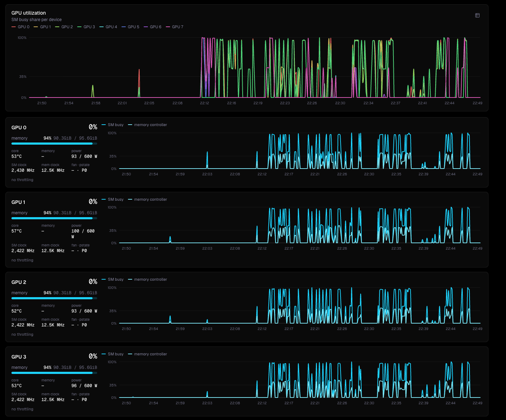
Task: Toggle memory controller legend in GPU 3 chart
Action: coord(148,354)
